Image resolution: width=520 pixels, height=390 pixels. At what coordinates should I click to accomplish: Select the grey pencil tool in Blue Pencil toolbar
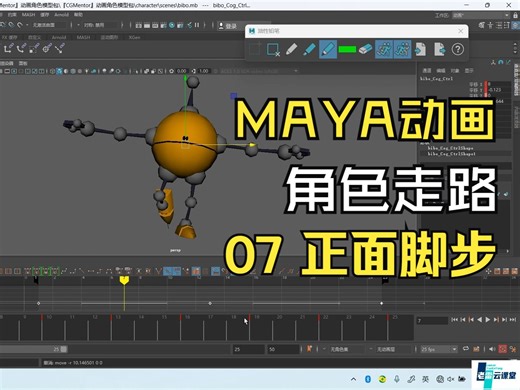pyautogui.click(x=291, y=49)
